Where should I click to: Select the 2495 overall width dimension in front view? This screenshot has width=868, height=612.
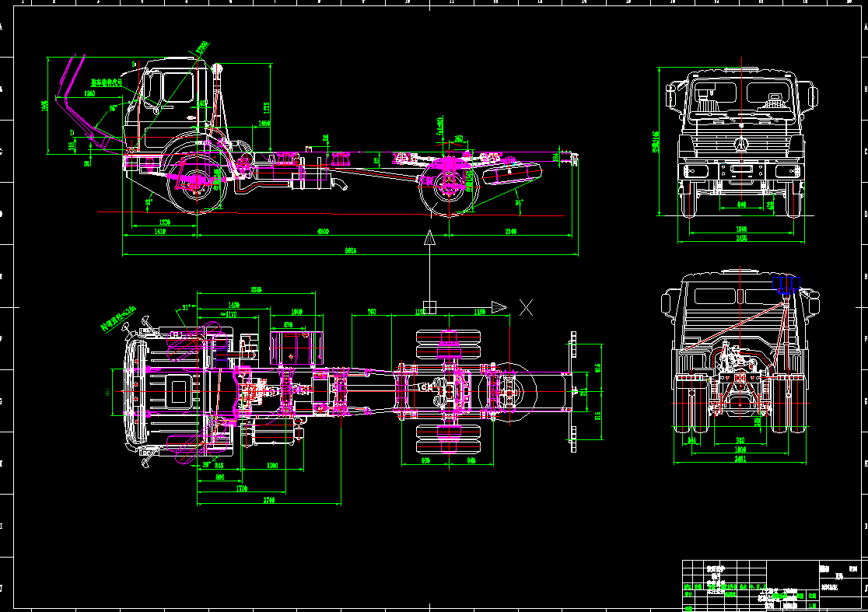(x=741, y=239)
